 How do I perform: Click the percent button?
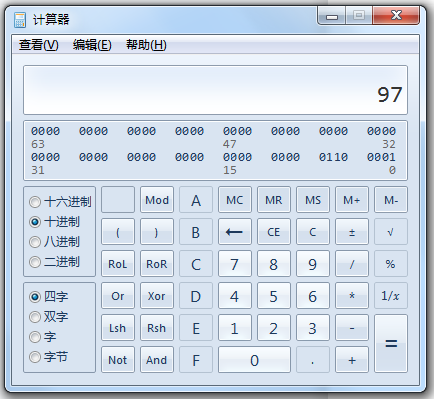[x=391, y=264]
